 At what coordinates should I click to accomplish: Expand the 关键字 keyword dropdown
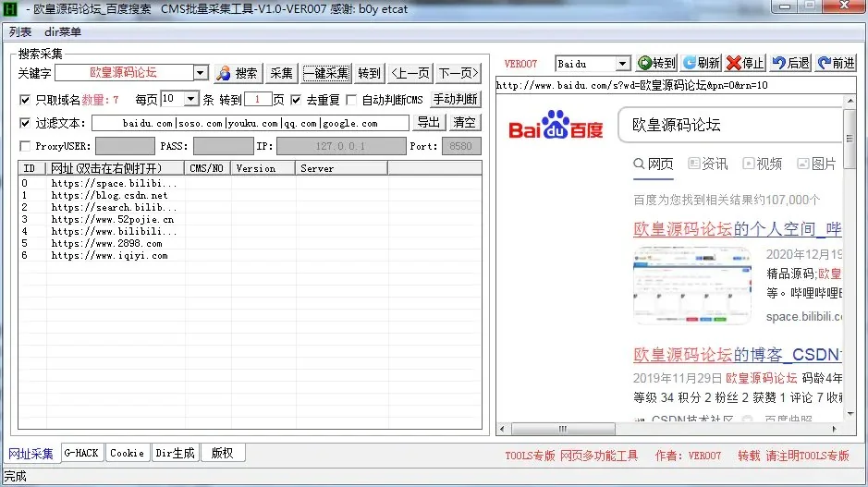tap(201, 73)
